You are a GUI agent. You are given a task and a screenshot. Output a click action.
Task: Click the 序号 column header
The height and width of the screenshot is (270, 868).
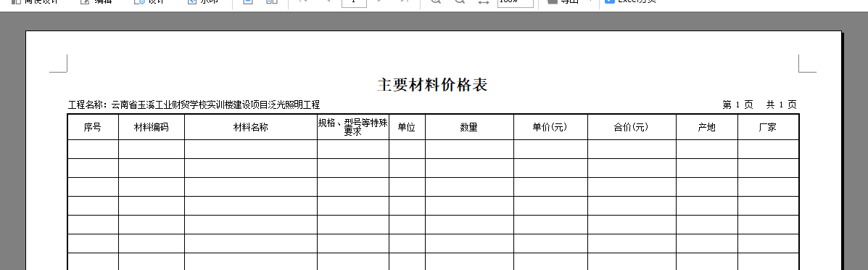(92, 127)
